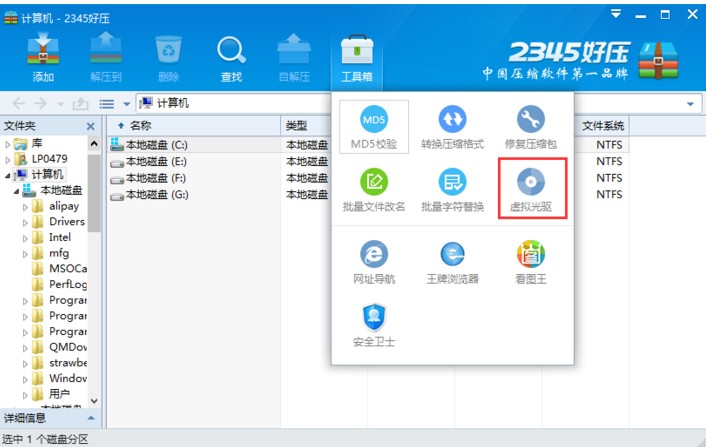706x447 pixels.
Task: Open the view mode dropdown arrow
Action: 127,104
